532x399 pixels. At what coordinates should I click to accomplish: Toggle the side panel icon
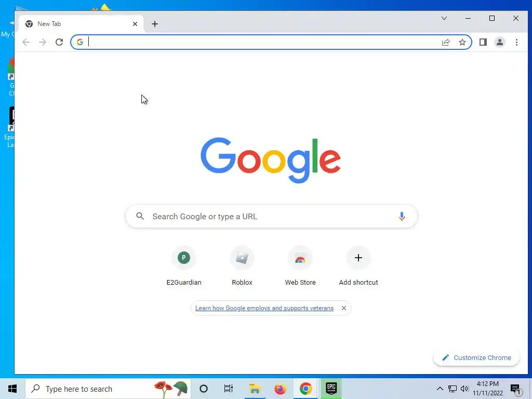click(483, 42)
